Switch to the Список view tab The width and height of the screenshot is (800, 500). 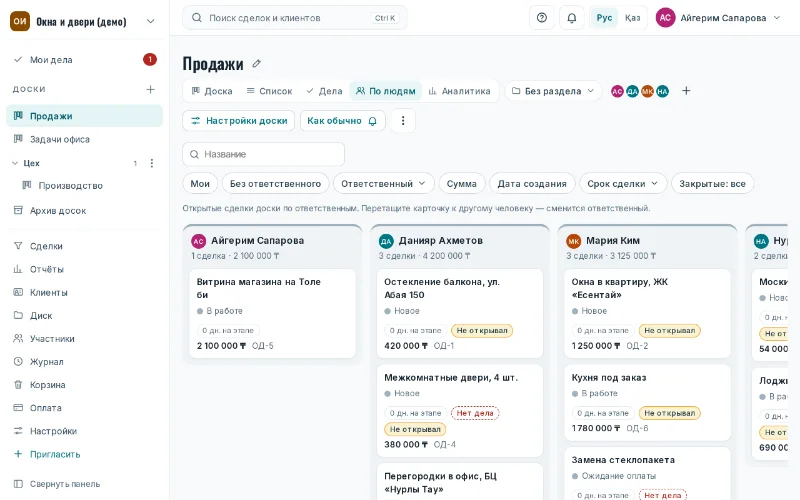pos(269,91)
